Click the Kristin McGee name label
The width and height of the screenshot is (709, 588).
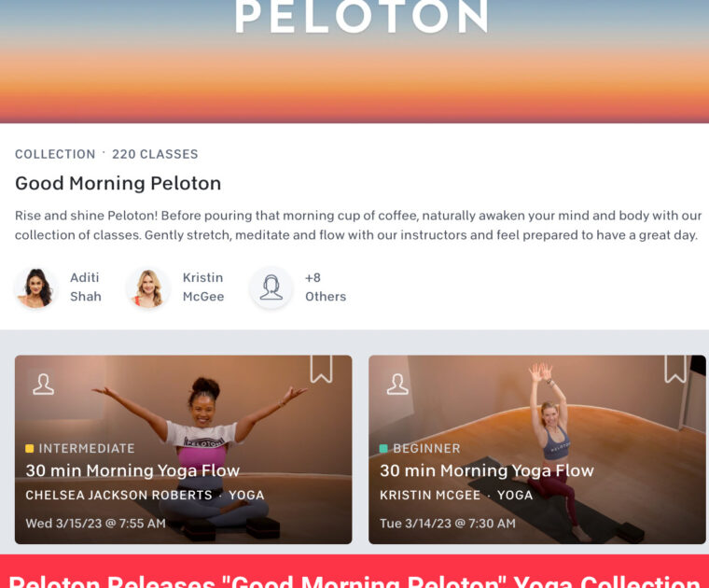[x=203, y=287]
